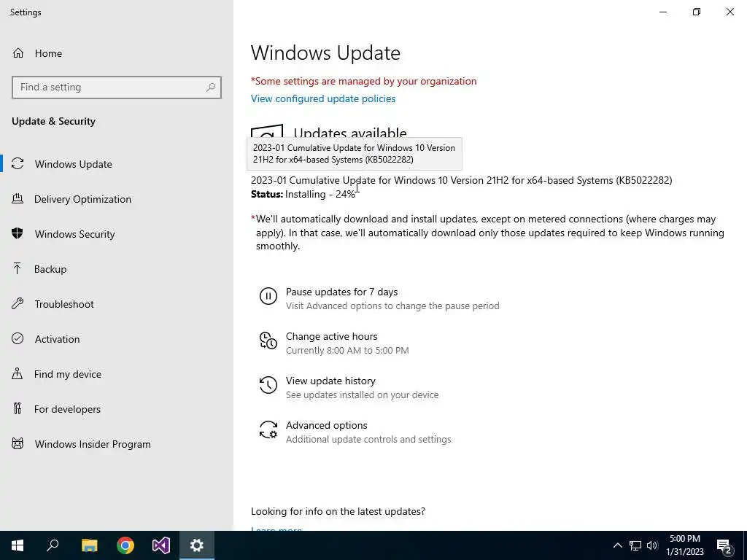Click 'Looking for info on the latest updates?' text
The image size is (747, 560).
[x=338, y=511]
